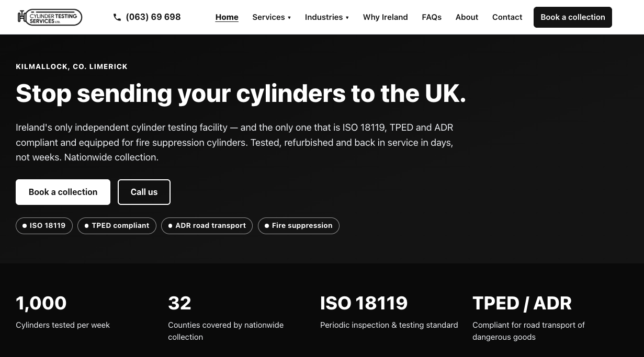Viewport: 644px width, 357px height.
Task: Click the header Book a collection button
Action: [x=573, y=17]
